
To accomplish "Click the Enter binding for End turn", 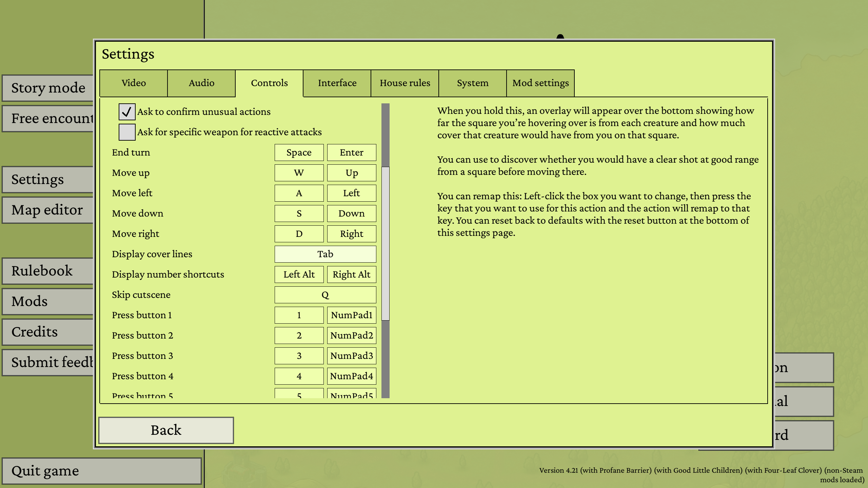I will (351, 152).
